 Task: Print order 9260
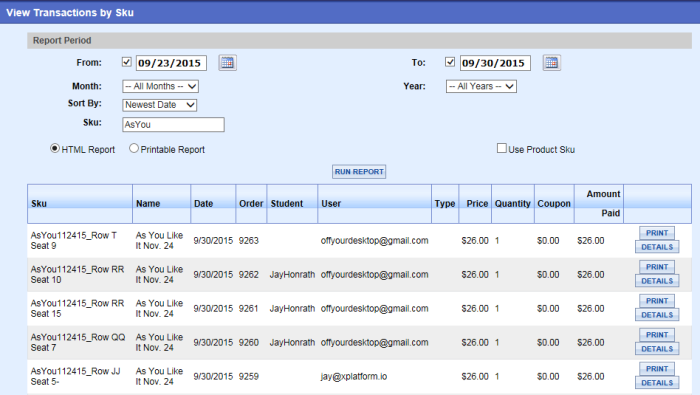(657, 335)
